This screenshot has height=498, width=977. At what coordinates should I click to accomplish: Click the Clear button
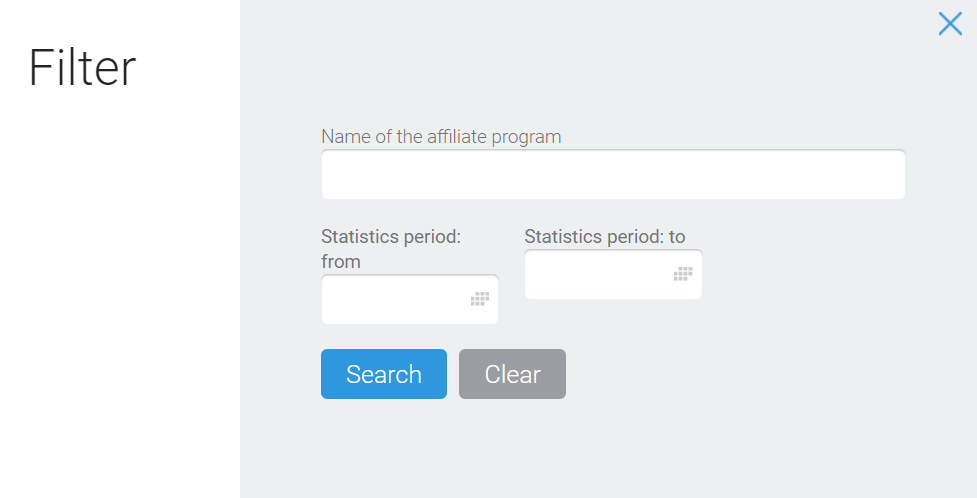pos(512,374)
